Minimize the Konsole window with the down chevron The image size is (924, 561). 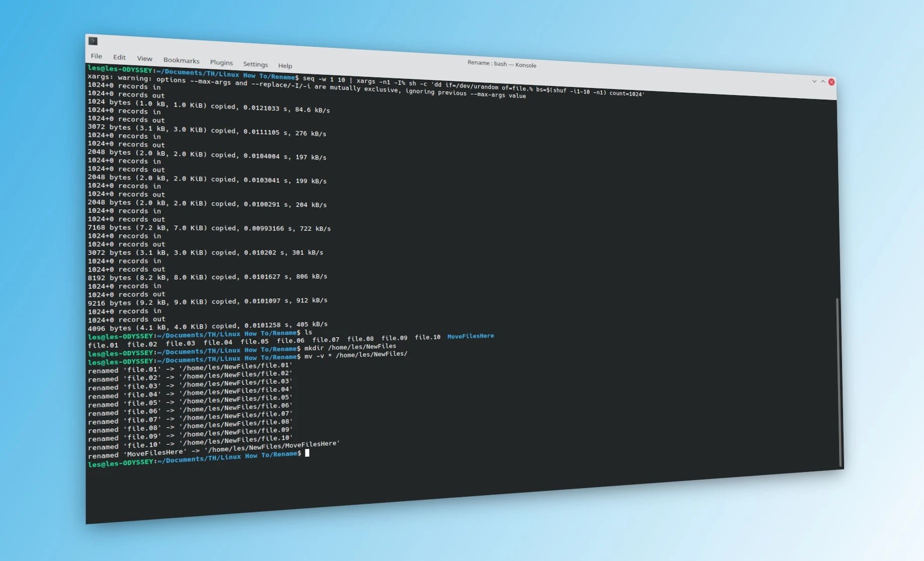[x=814, y=81]
